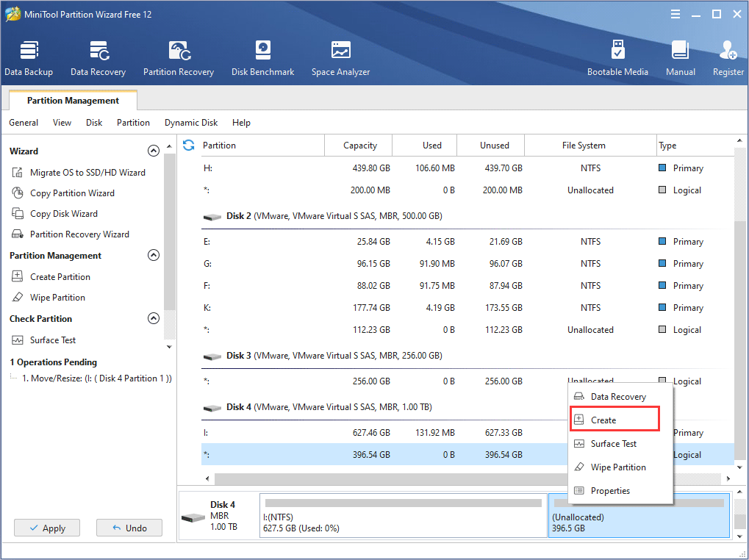Screen dimensions: 749x560
Task: Choose Properties in context menu
Action: click(x=620, y=490)
